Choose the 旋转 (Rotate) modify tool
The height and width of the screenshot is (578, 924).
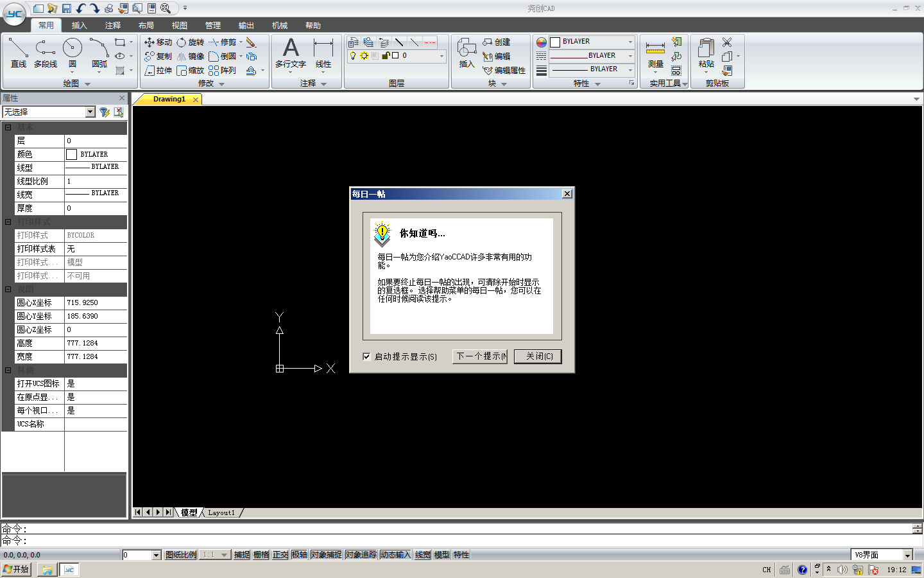[x=191, y=42]
